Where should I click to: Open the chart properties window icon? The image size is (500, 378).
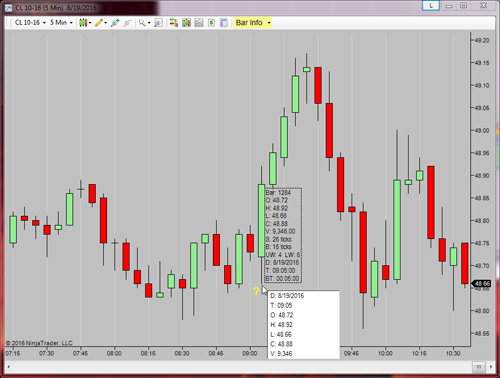click(x=224, y=23)
